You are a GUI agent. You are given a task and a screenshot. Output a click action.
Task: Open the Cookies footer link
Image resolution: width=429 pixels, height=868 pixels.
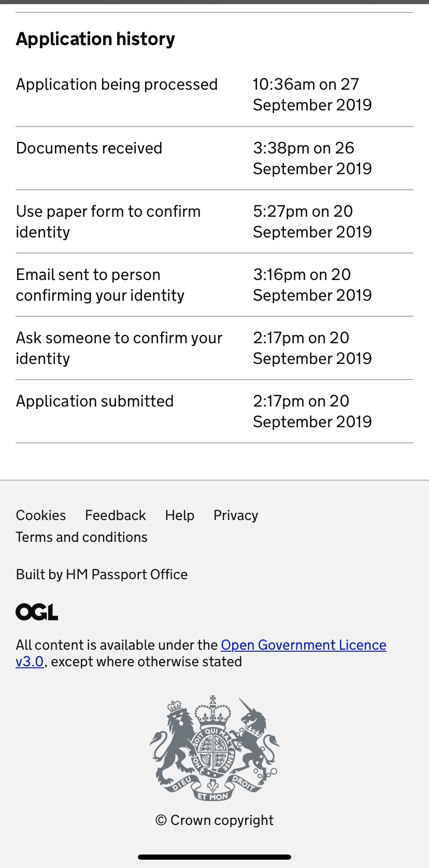[x=41, y=515]
